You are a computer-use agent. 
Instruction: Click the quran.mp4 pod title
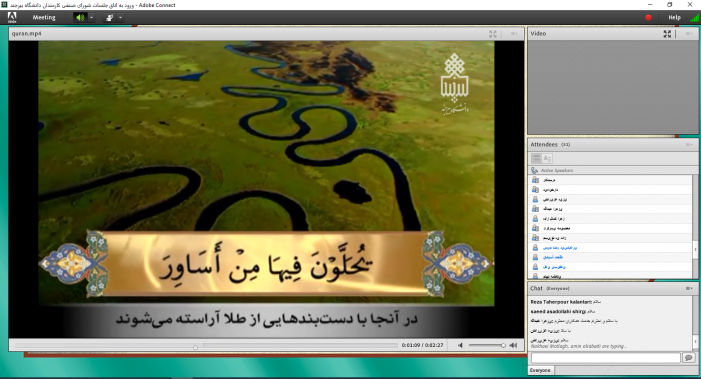pyautogui.click(x=26, y=34)
